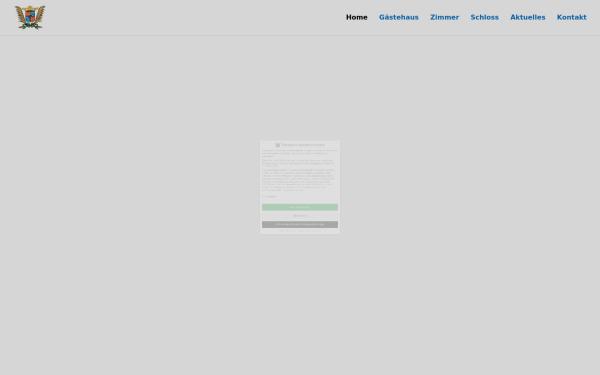Viewport: 600px width, 375px height.
Task: Toggle the checkbox in the privacy dialog
Action: [263, 197]
